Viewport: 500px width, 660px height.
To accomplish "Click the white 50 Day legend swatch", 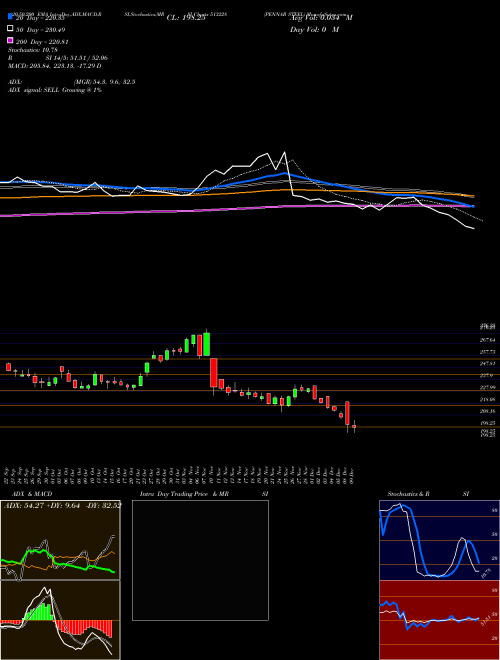I will pyautogui.click(x=10, y=29).
